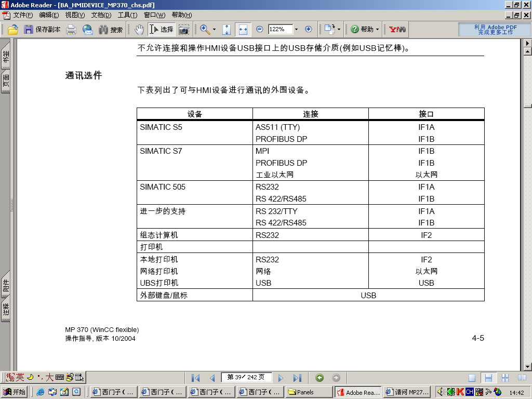
Task: Click the vertical scrollbar up arrow
Action: 527,51
